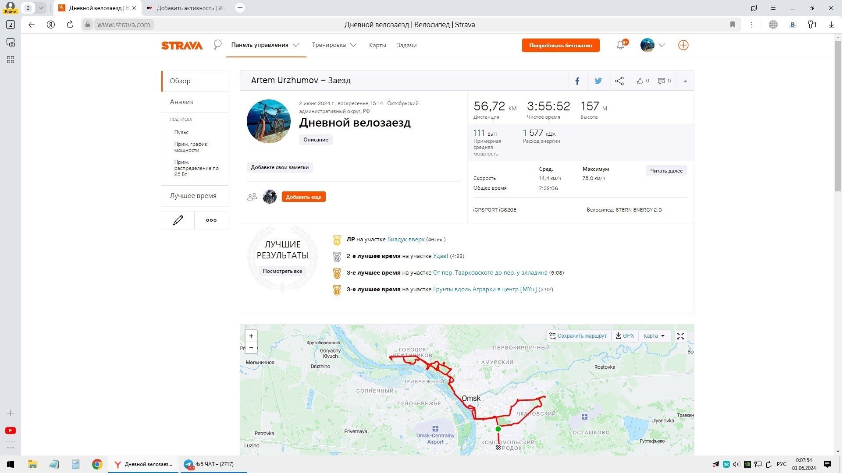Open the Yandex home button
Image resolution: width=868 pixels, height=473 pixels.
click(x=51, y=25)
